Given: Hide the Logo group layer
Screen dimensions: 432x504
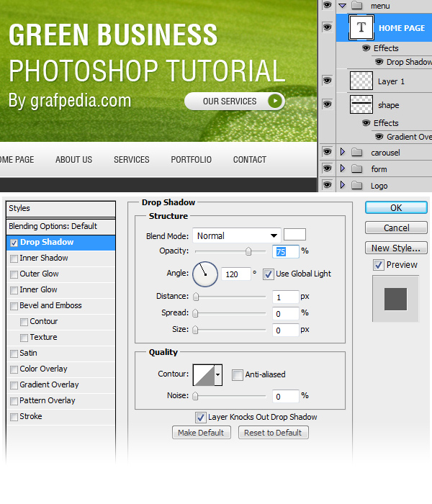Looking at the screenshot, I should click(x=327, y=185).
